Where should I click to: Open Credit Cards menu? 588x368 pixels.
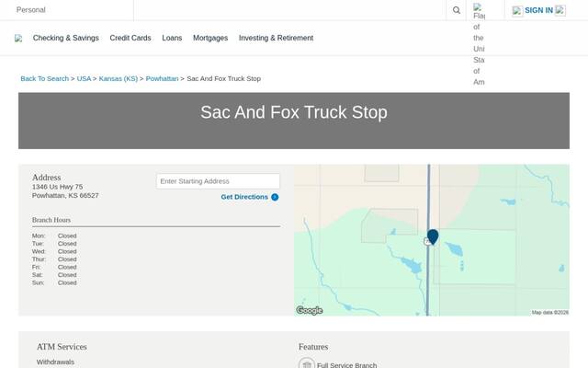(x=130, y=38)
